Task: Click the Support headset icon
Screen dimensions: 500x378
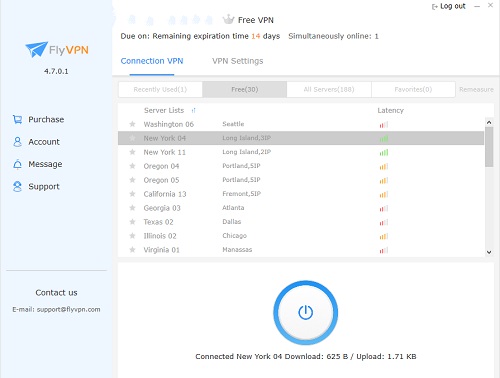Action: (17, 186)
